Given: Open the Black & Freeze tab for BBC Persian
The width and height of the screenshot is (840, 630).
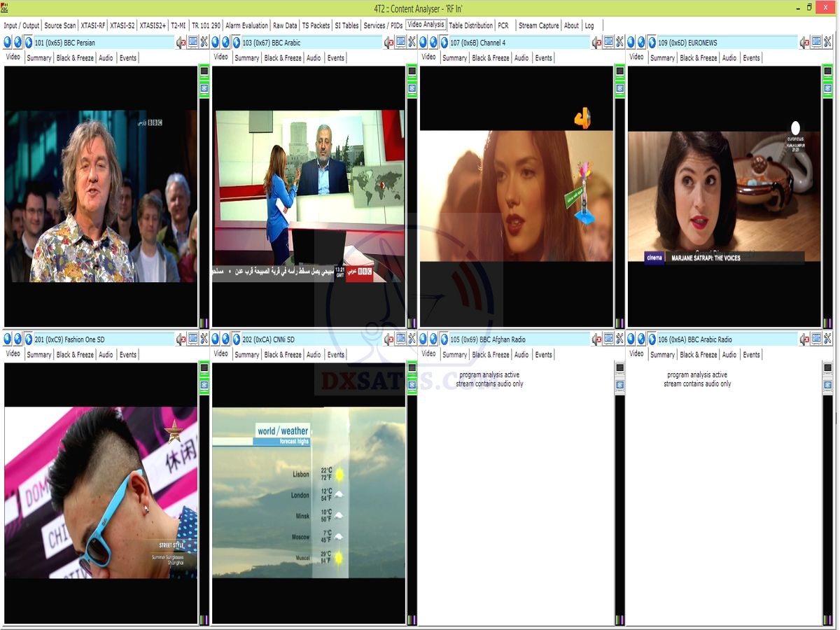Looking at the screenshot, I should click(x=75, y=58).
